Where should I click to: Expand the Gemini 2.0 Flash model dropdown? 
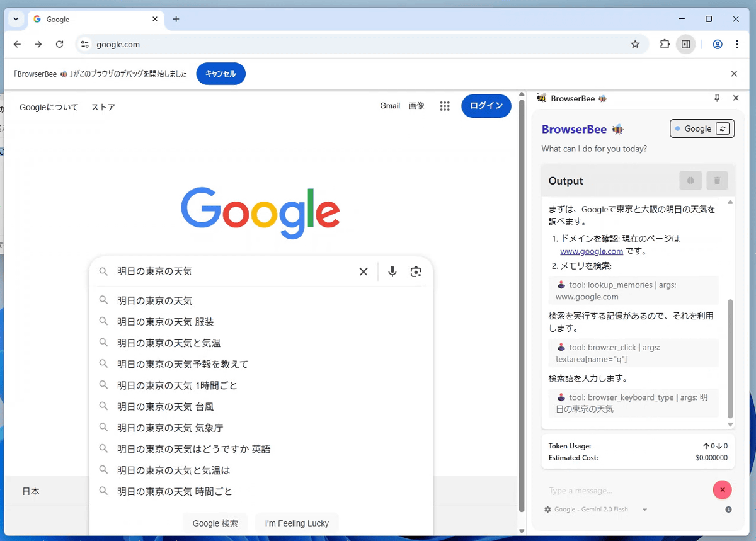[x=644, y=510]
